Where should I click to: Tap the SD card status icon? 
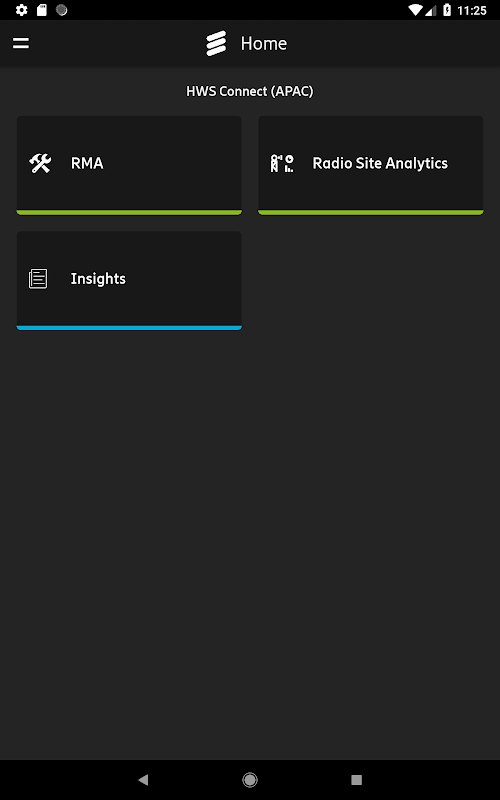click(x=42, y=10)
